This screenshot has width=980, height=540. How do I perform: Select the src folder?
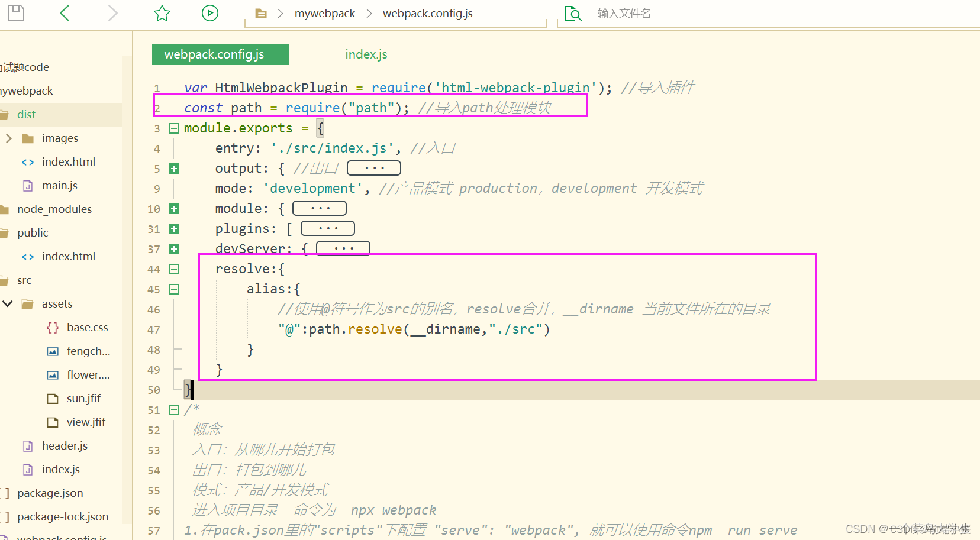pyautogui.click(x=24, y=280)
